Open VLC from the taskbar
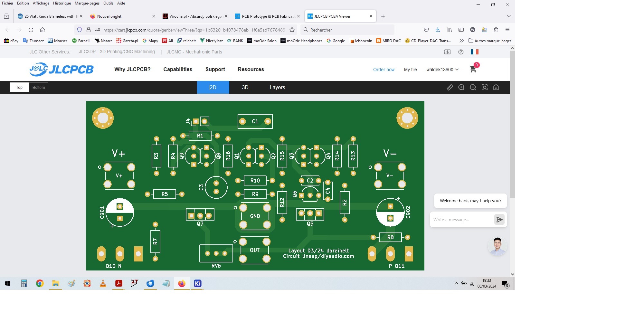 [103, 283]
